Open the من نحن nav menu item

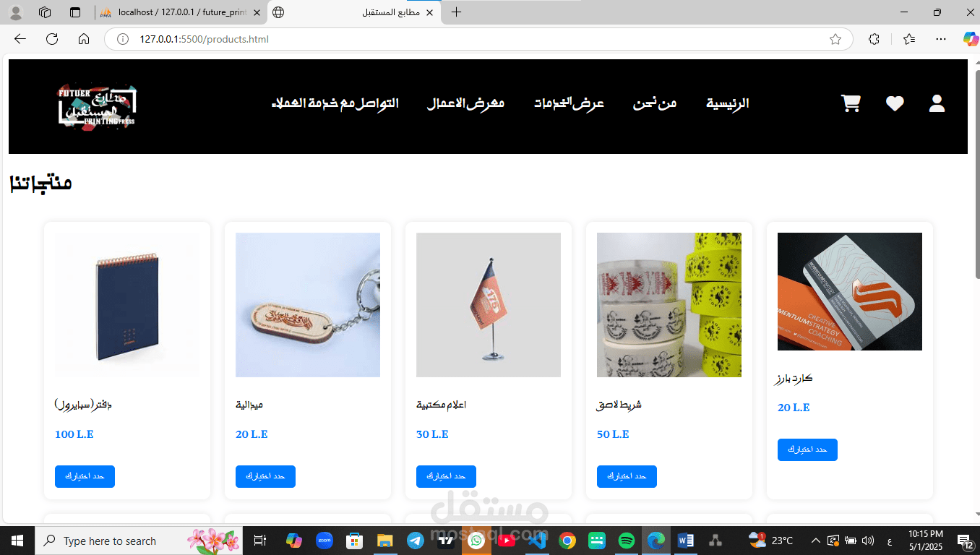(655, 103)
